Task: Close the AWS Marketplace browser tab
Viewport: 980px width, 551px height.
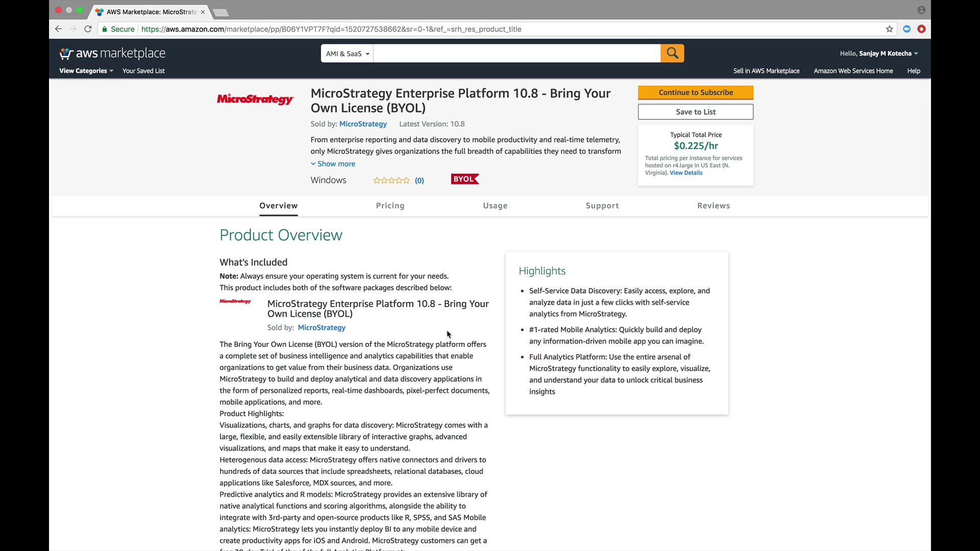Action: click(203, 12)
